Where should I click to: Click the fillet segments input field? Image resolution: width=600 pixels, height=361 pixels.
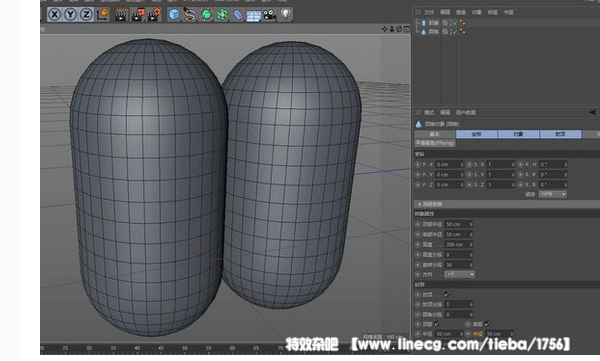pos(458,315)
